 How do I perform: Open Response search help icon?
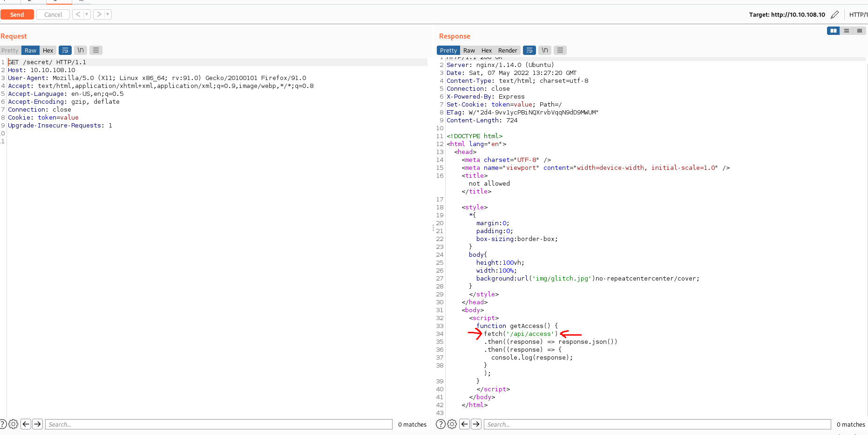(441, 424)
